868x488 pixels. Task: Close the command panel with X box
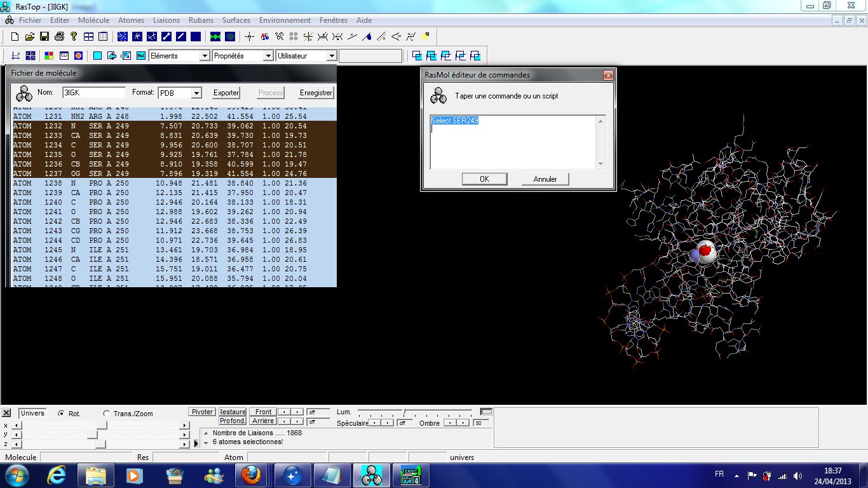coord(7,413)
